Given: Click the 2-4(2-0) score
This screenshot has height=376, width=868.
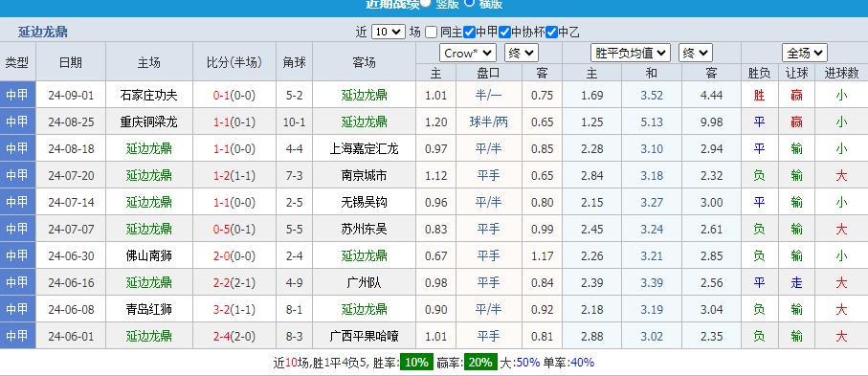Looking at the screenshot, I should (x=234, y=336).
